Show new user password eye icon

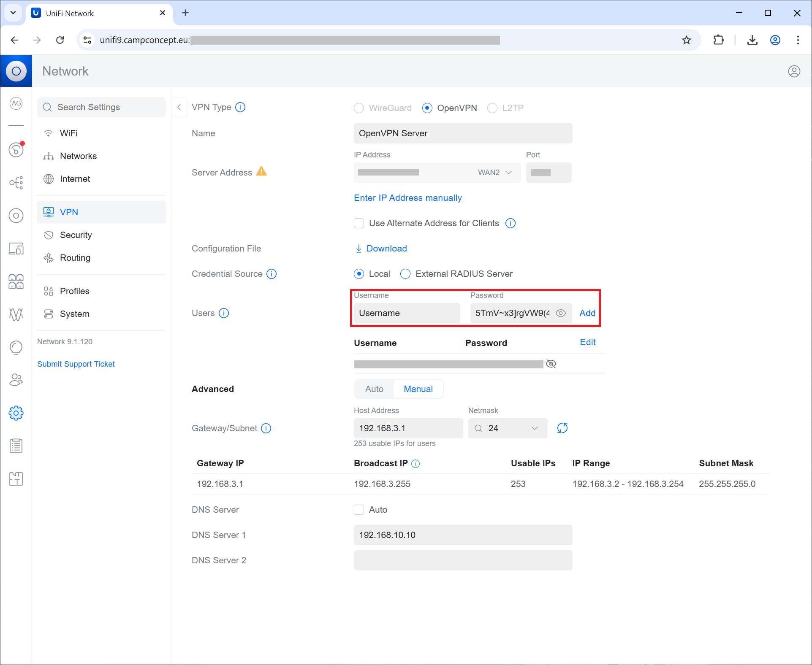point(560,313)
